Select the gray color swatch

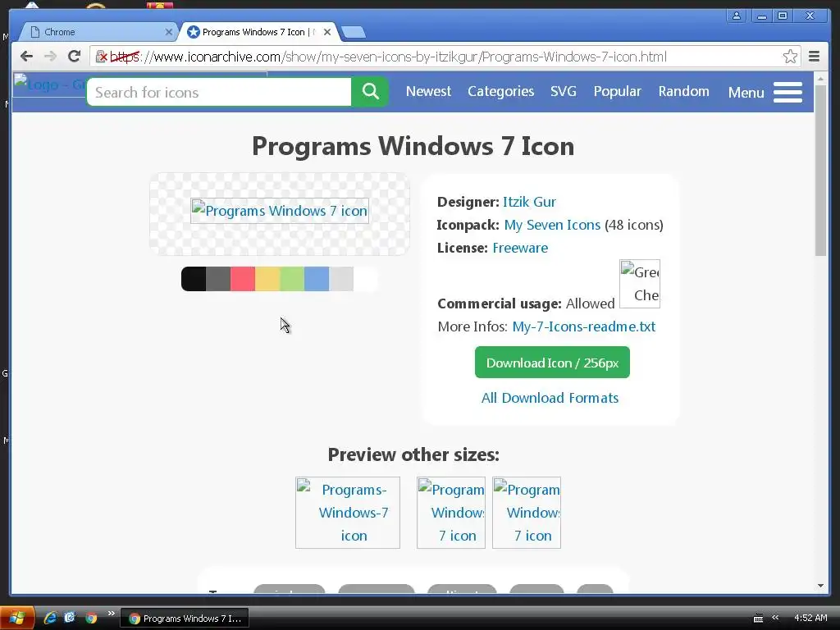coord(218,279)
